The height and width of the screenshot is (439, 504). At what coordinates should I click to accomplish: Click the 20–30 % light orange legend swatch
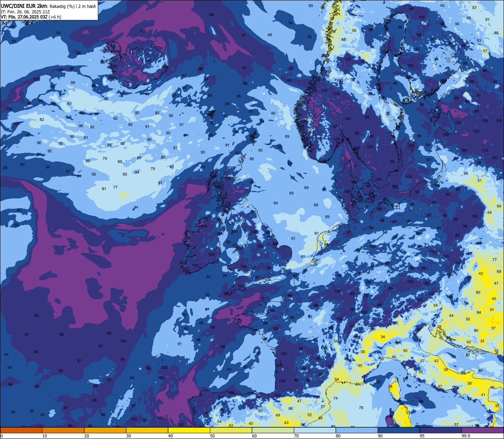click(x=105, y=430)
